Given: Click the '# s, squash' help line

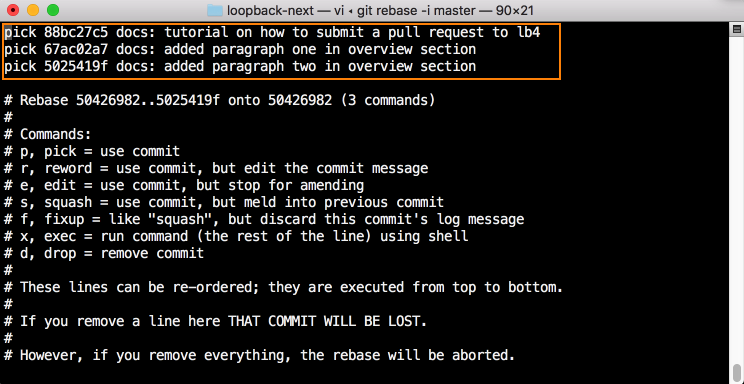Looking at the screenshot, I should coord(224,202).
